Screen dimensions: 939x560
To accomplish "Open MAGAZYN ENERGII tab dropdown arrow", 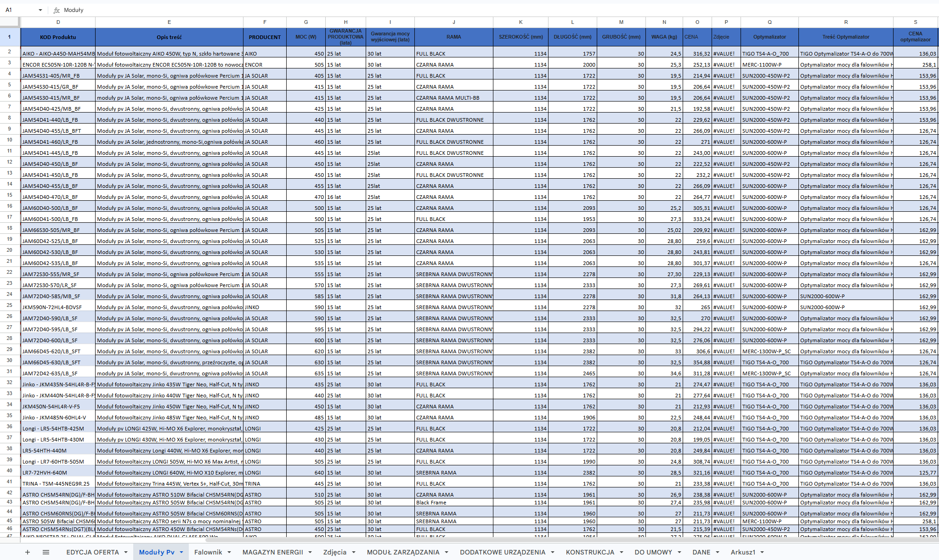I will coord(310,552).
